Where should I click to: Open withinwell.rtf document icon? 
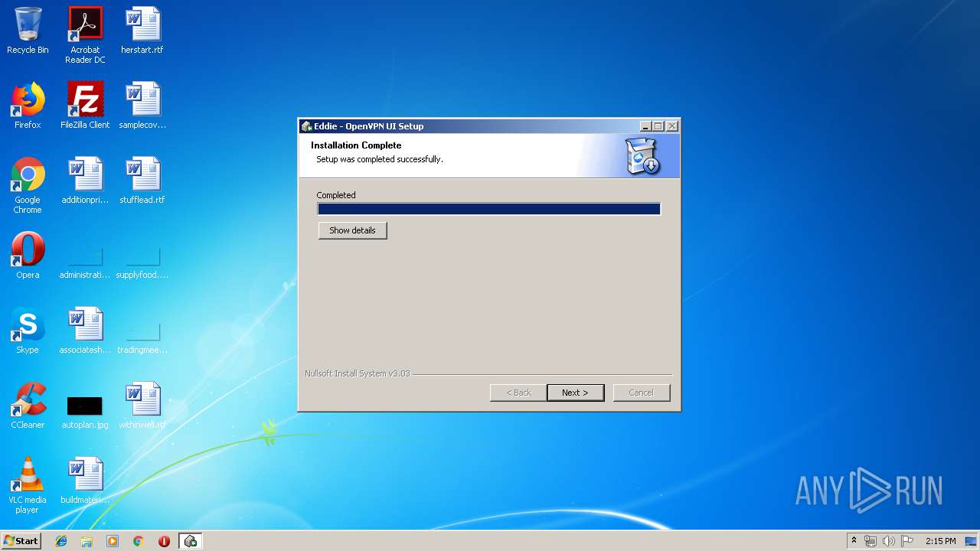[x=142, y=406]
